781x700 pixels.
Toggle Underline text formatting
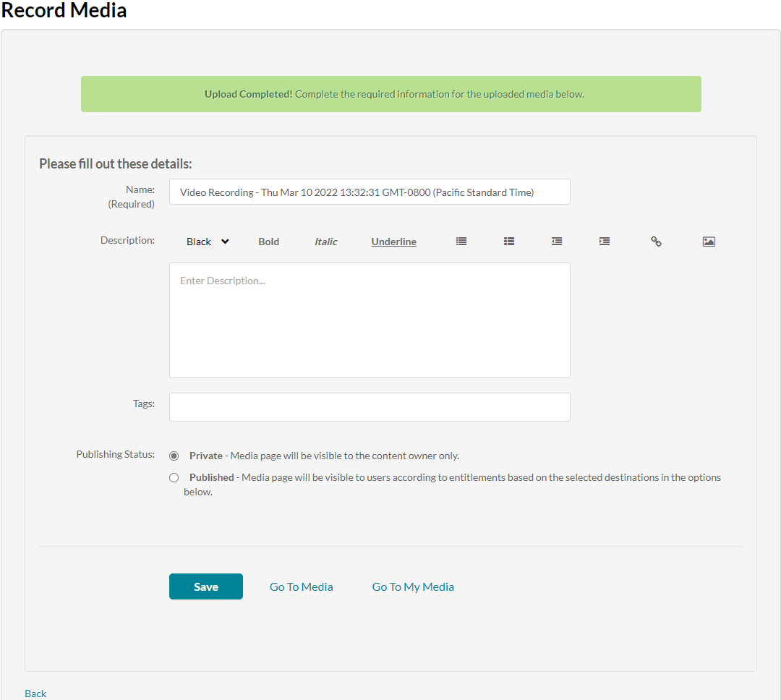click(393, 242)
